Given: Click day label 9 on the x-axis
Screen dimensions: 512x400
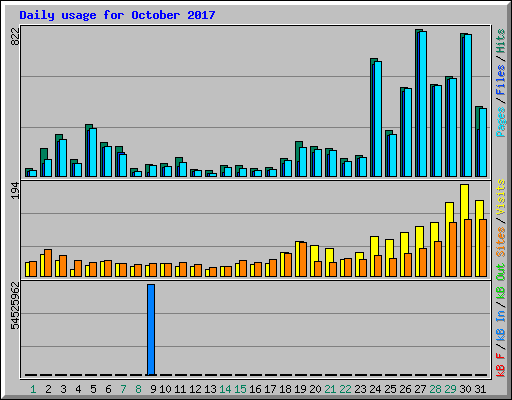Looking at the screenshot, I should 153,389.
